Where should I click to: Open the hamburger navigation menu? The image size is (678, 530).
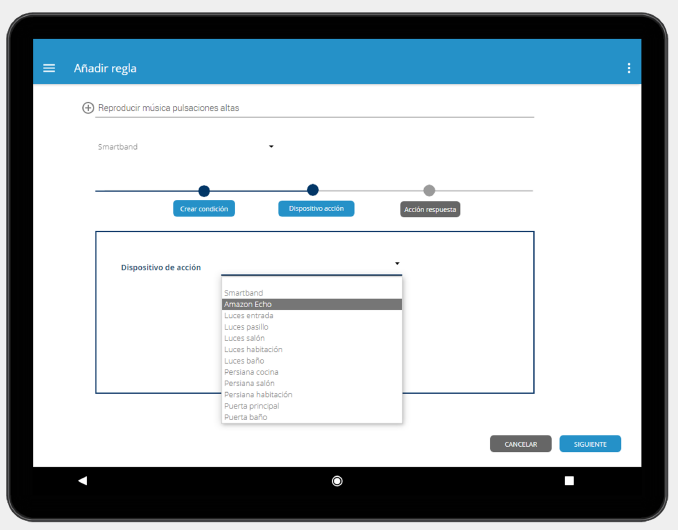click(49, 68)
